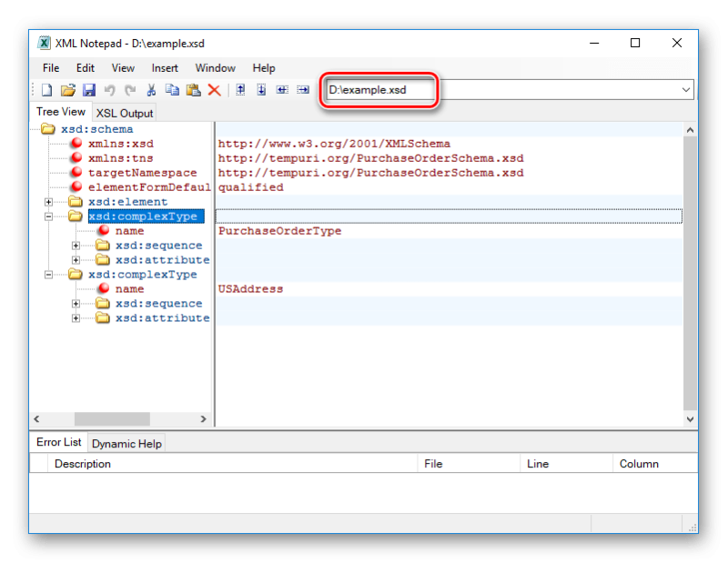Open the View menu
The height and width of the screenshot is (563, 728).
pyautogui.click(x=123, y=68)
